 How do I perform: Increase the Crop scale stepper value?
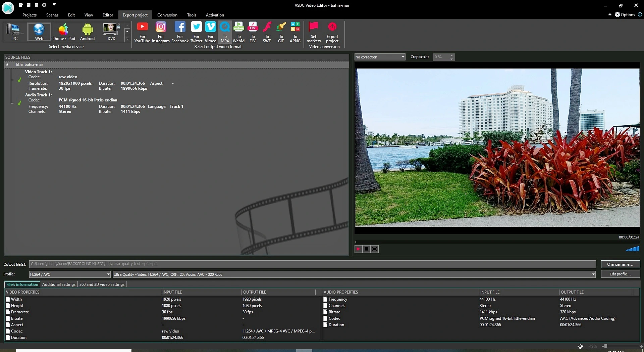[x=451, y=55]
